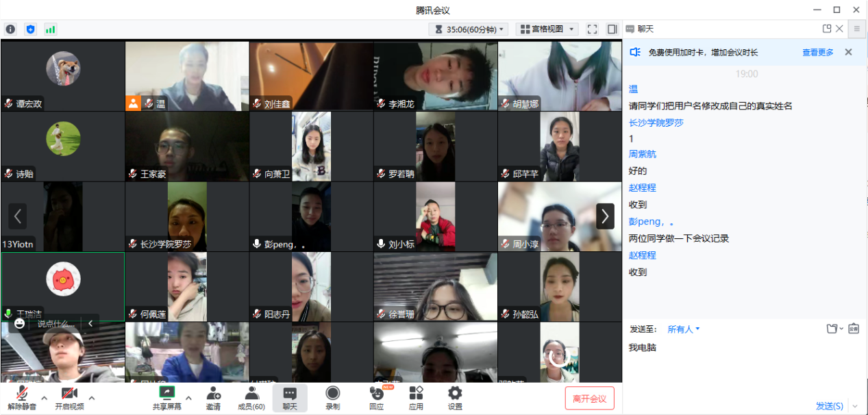
Task: Enter fullscreen mode via top toolbar icon
Action: (x=593, y=29)
